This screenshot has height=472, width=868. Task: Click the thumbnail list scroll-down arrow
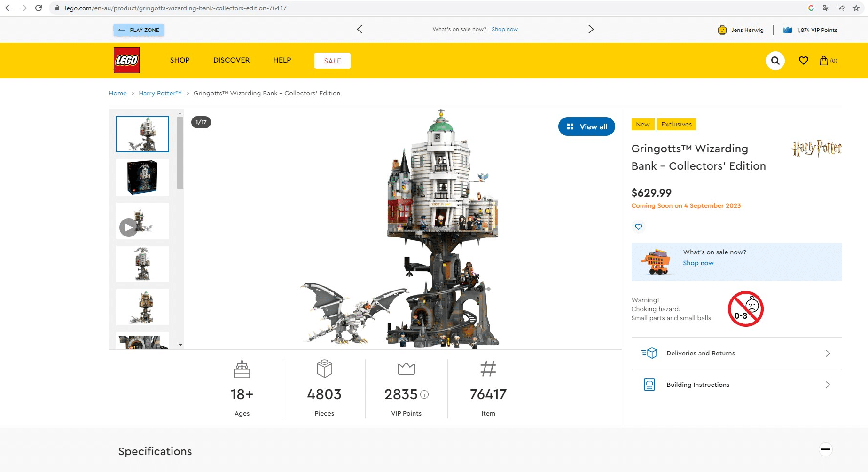coord(180,345)
